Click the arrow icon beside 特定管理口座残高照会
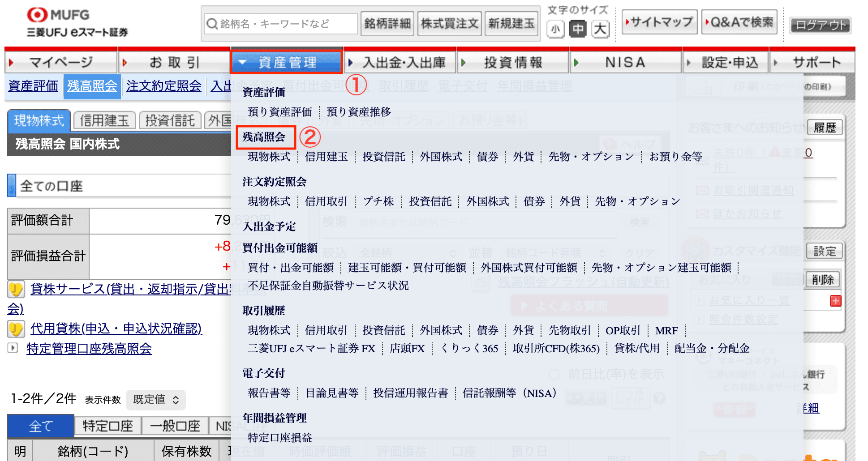Screen dimensions: 868x461 pyautogui.click(x=13, y=348)
